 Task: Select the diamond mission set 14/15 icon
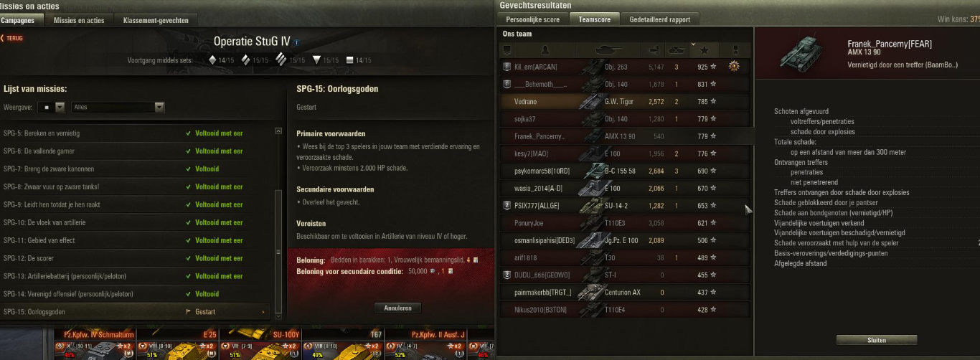point(212,60)
